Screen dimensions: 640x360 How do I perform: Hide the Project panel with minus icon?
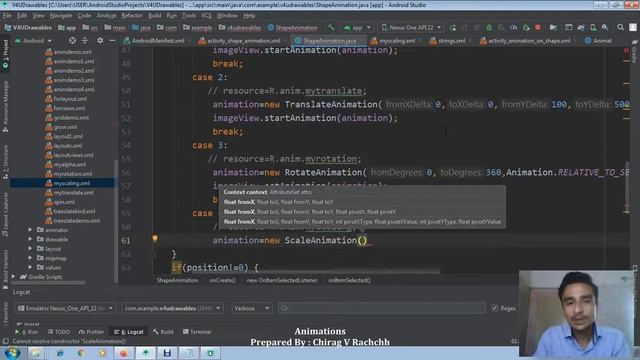point(112,40)
